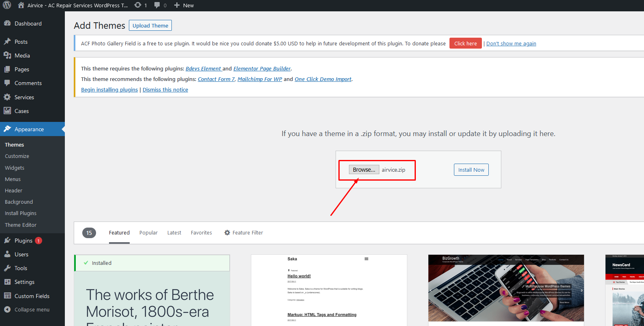
Task: Click the red Click here donate button
Action: [466, 43]
